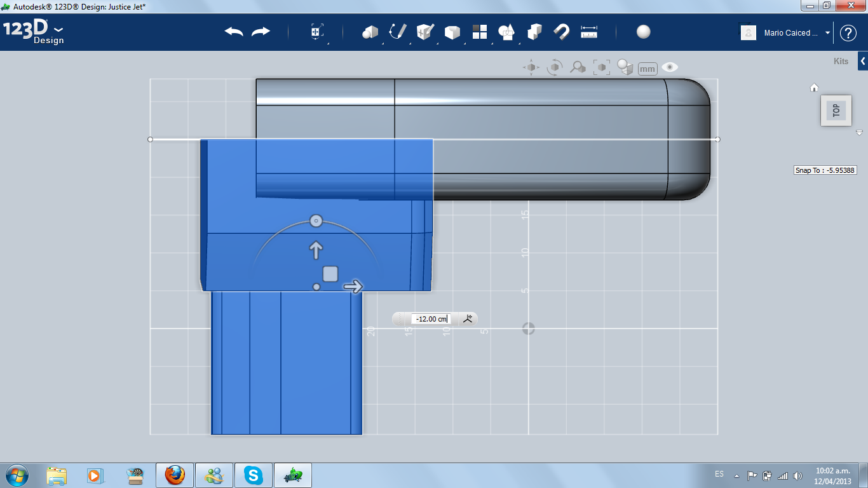
Task: Switch to the 123D Design taskbar button
Action: pyautogui.click(x=293, y=475)
